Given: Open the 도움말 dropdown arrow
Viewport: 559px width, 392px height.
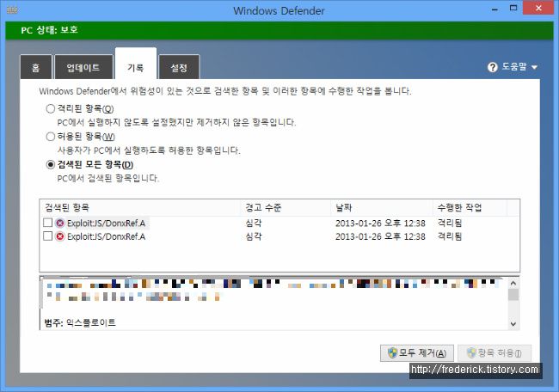Looking at the screenshot, I should point(534,67).
